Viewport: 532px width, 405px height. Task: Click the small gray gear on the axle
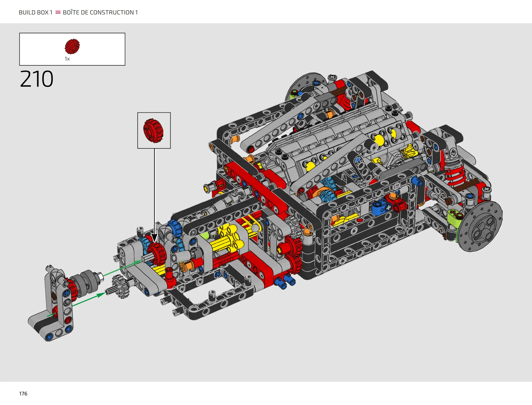pyautogui.click(x=120, y=286)
